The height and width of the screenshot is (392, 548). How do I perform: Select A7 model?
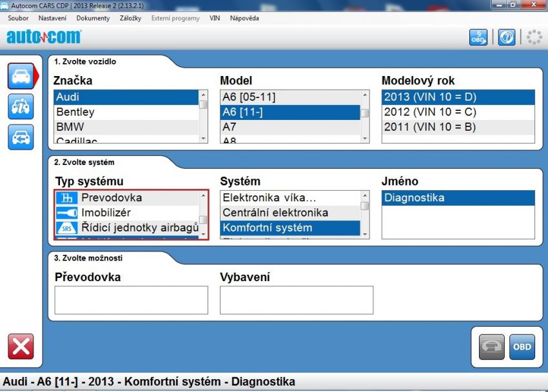290,127
